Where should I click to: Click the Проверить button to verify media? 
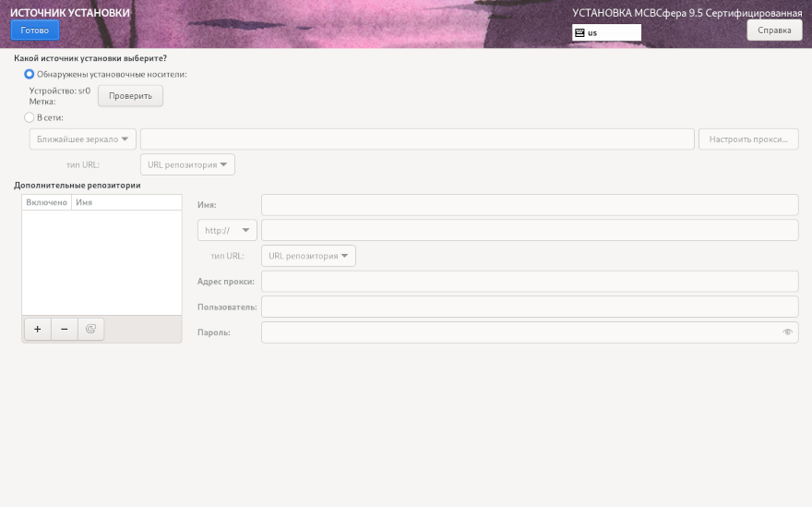130,96
